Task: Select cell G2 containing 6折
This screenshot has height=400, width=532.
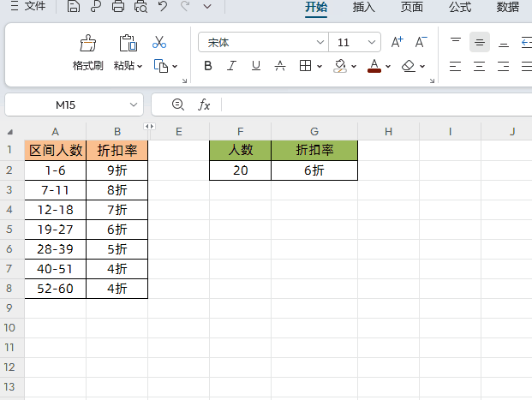Action: click(x=314, y=170)
